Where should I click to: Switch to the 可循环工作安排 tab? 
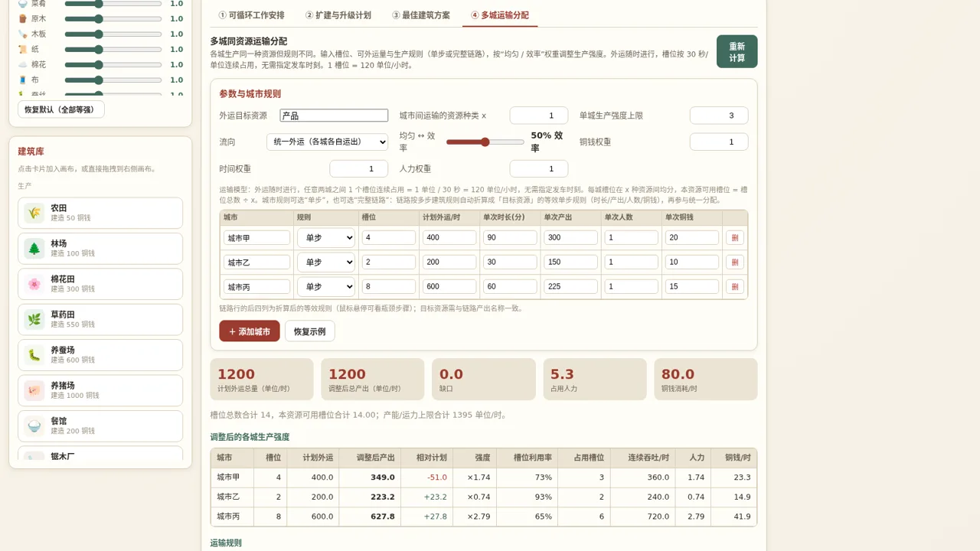coord(251,15)
